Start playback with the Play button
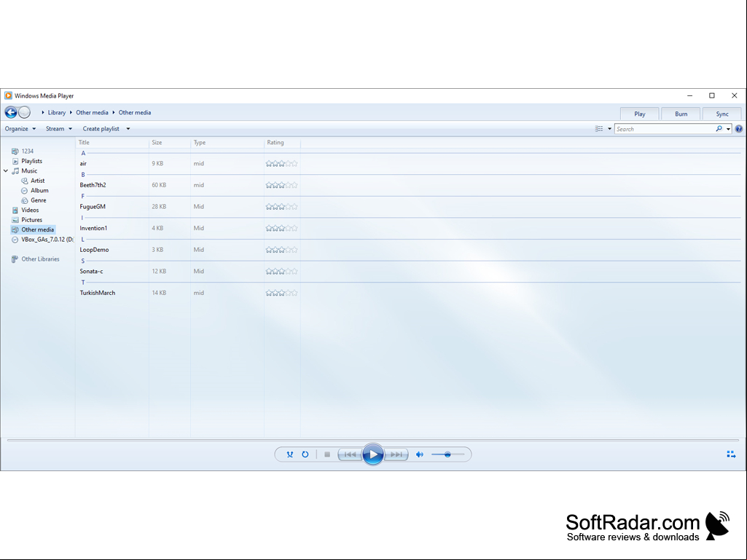 point(373,454)
